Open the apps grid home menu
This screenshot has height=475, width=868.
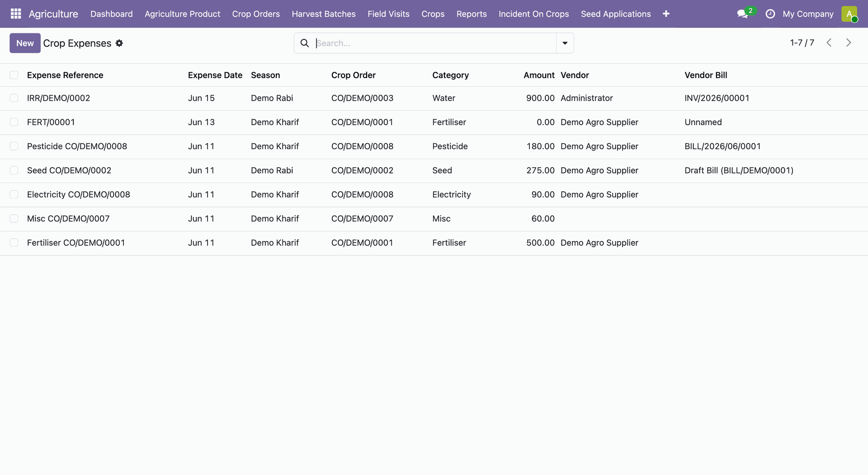[16, 14]
